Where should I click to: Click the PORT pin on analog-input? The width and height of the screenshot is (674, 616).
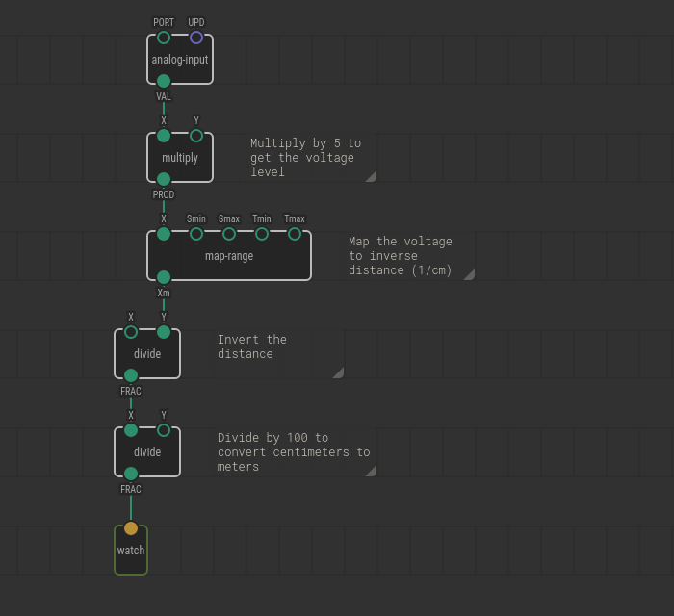point(164,38)
